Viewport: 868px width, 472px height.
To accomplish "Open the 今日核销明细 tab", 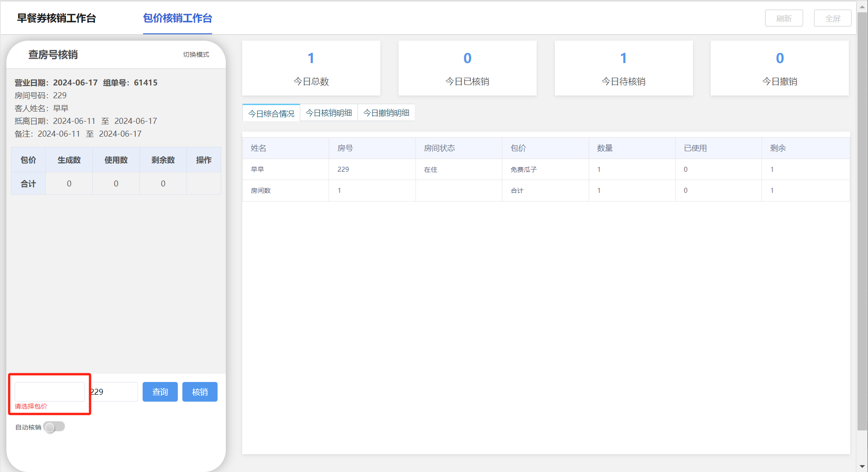I will [x=329, y=113].
